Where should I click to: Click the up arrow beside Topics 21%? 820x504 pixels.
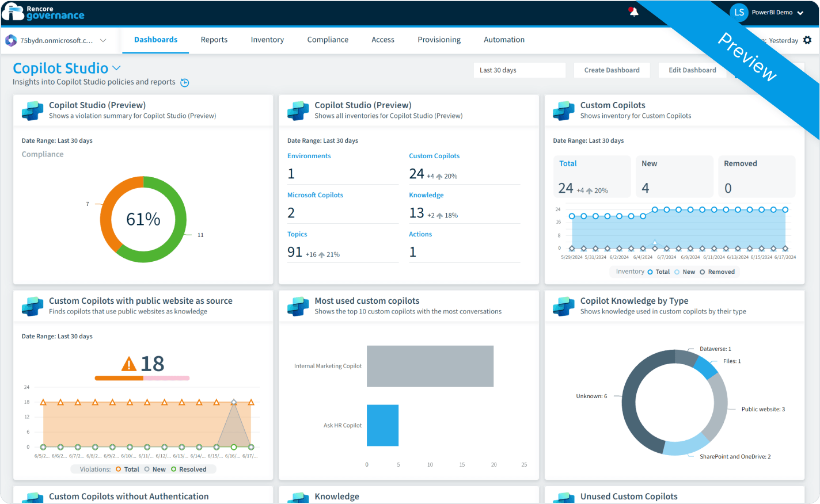tap(322, 255)
